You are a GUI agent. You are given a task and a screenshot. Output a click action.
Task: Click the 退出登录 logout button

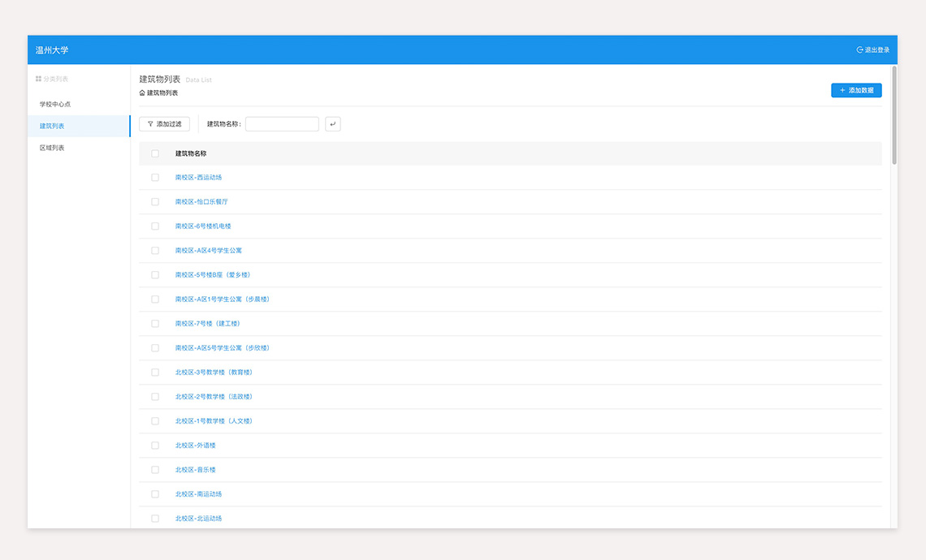873,50
